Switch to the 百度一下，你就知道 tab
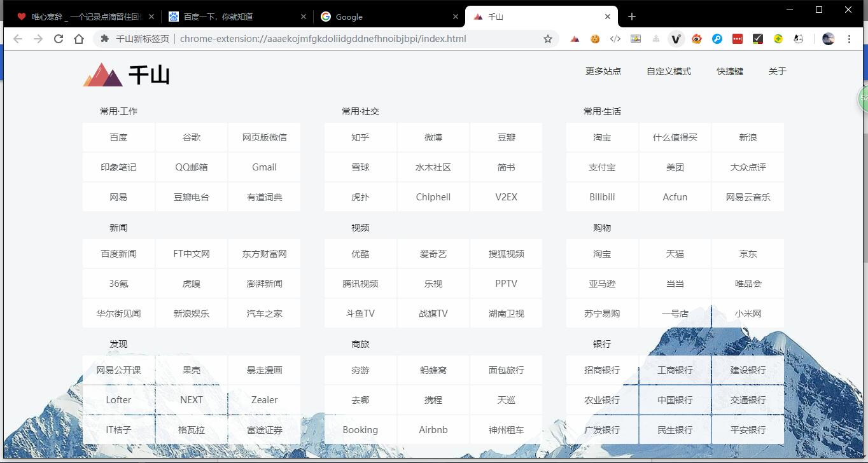The height and width of the screenshot is (463, 868). coord(237,17)
